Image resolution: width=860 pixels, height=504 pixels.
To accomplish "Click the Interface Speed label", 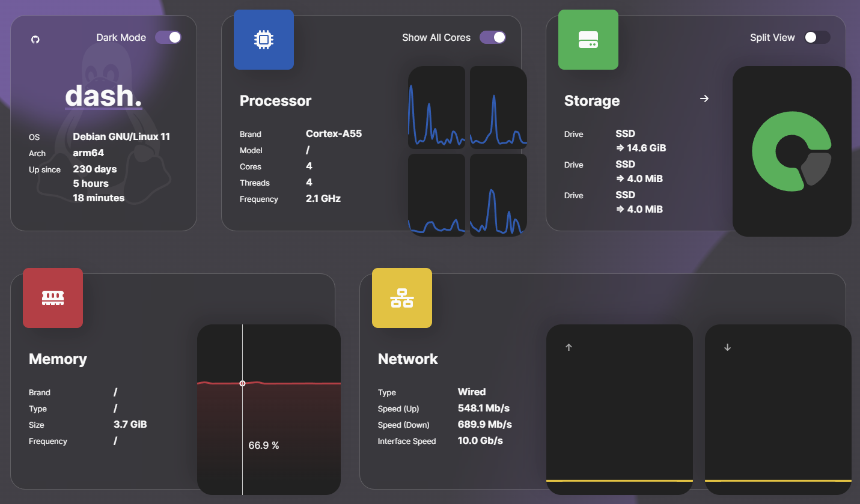I will point(407,441).
